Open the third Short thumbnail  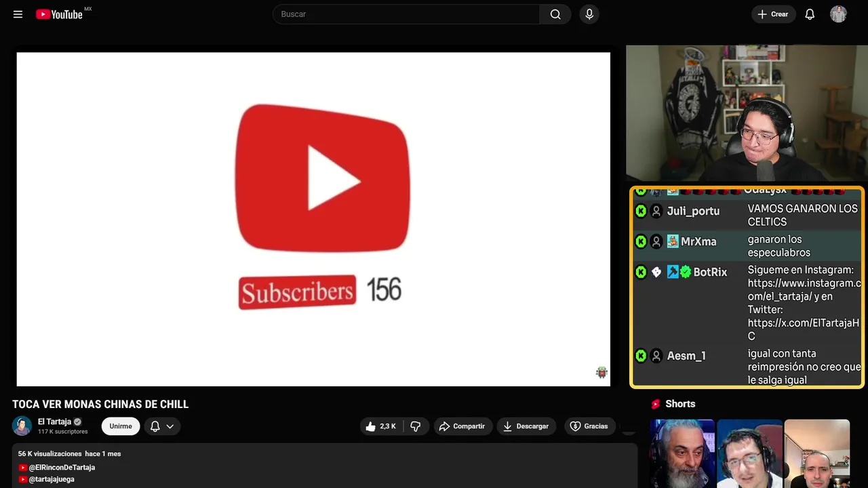[x=816, y=453]
